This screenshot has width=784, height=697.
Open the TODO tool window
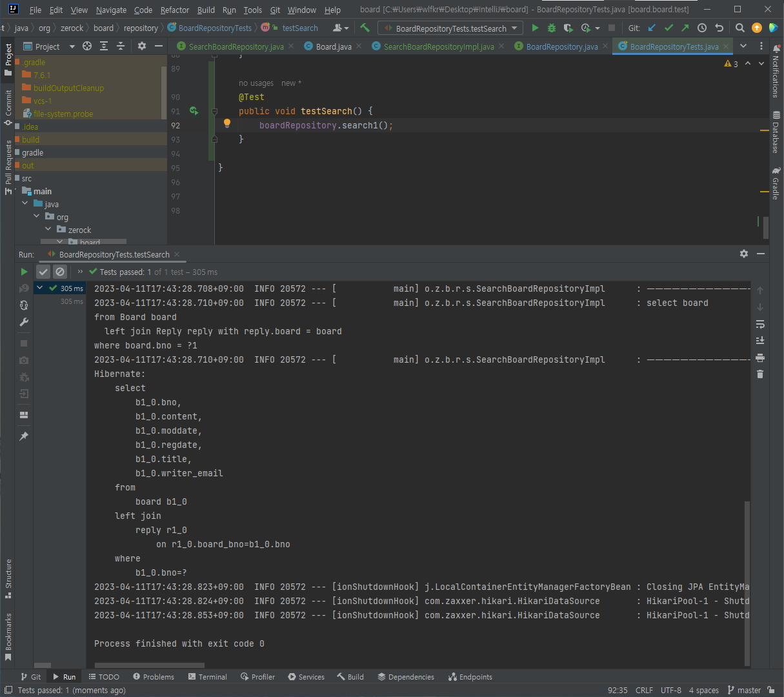(104, 677)
